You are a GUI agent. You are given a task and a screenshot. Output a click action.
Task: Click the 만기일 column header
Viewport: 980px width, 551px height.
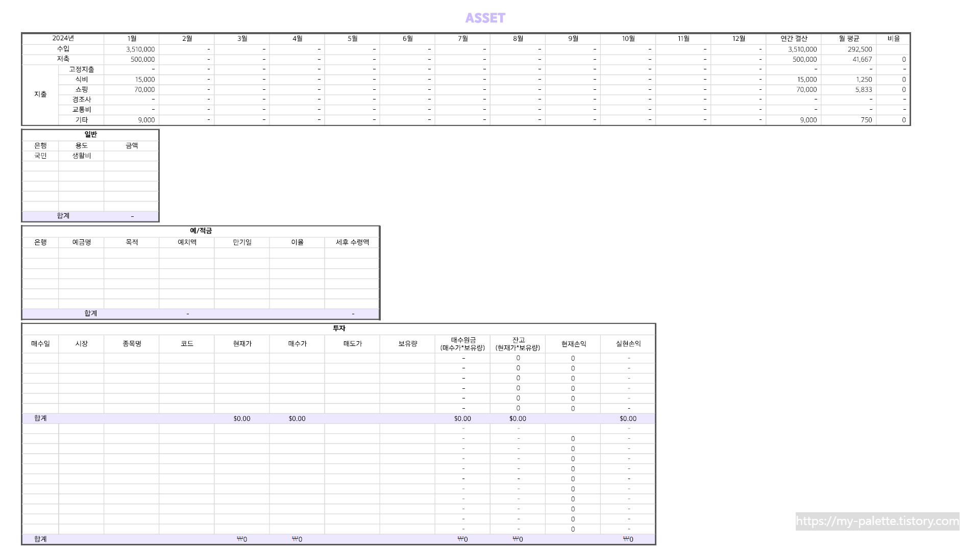242,242
